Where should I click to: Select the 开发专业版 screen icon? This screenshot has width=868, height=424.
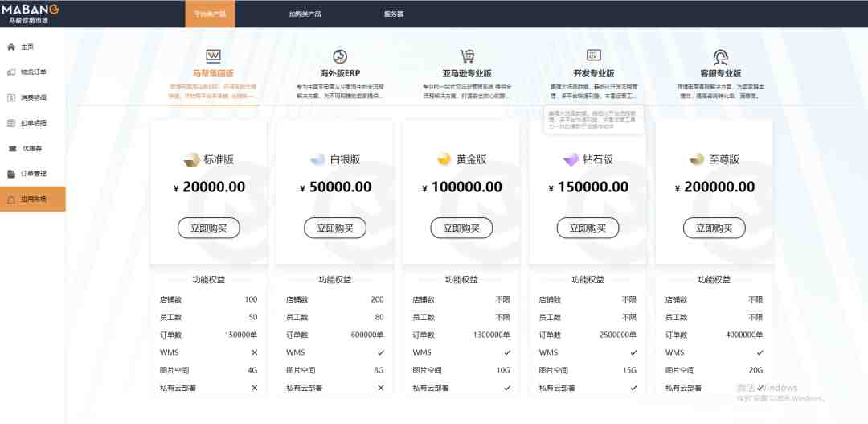(x=593, y=56)
